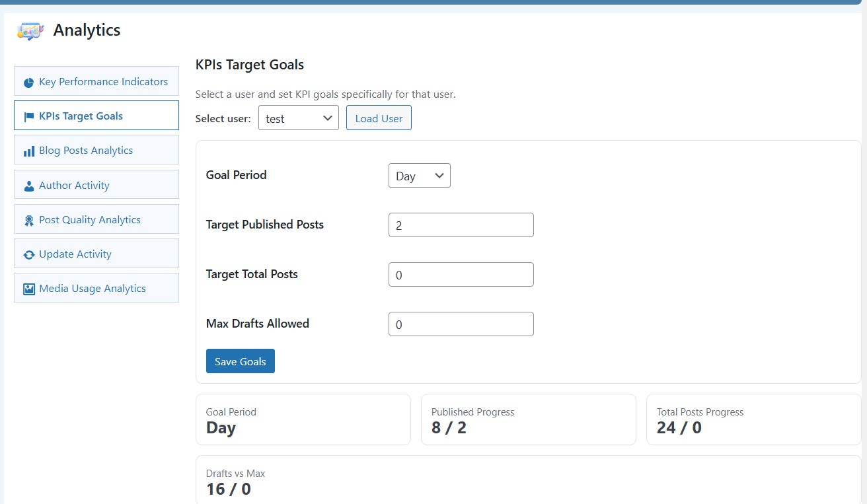Click the Analytics logo icon at the top
Viewport: 867px width, 504px height.
(29, 30)
